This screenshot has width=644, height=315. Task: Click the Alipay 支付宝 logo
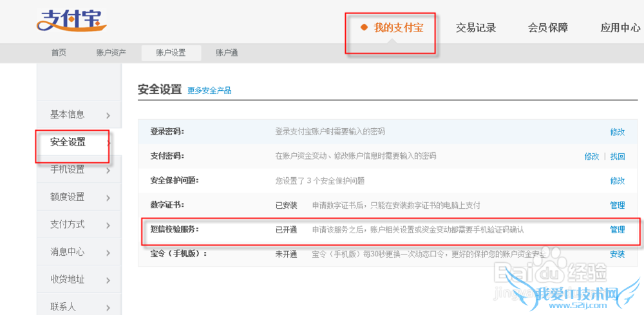pos(71,21)
